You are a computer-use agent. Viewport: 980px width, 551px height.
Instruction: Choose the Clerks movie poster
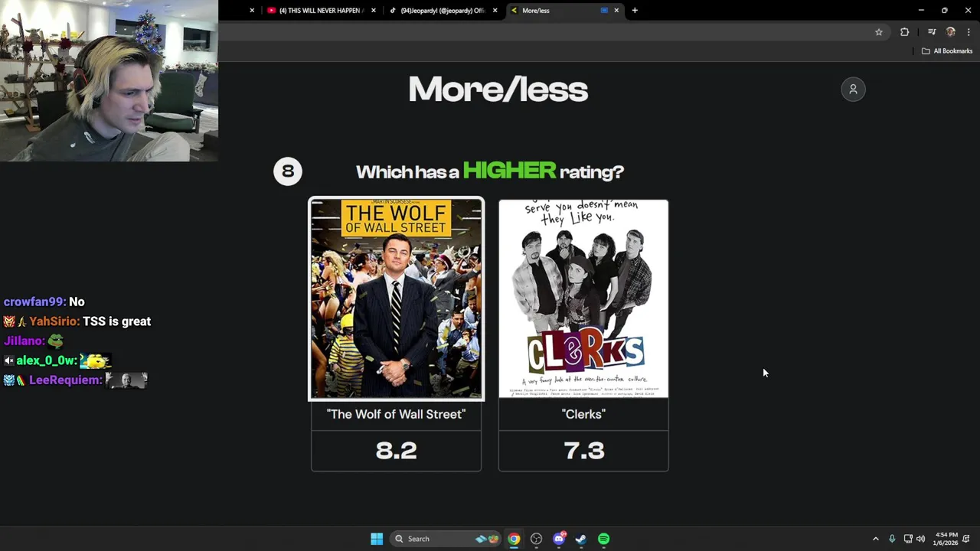tap(583, 299)
